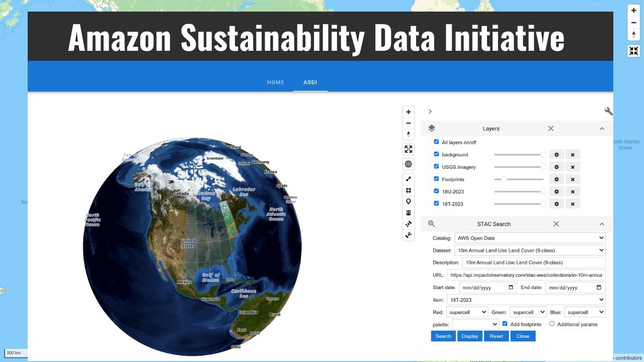The width and height of the screenshot is (644, 362).
Task: Close the STAC Search panel
Action: [556, 224]
